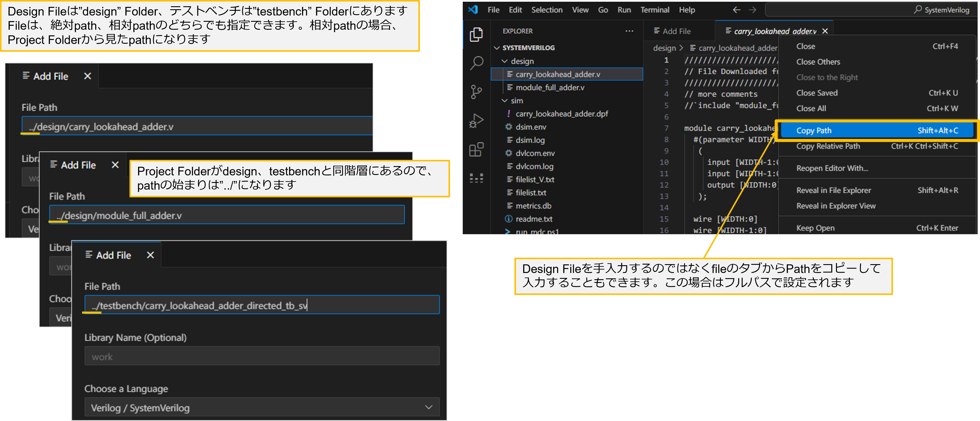
Task: Open the Choose a Language dropdown
Action: (x=262, y=407)
